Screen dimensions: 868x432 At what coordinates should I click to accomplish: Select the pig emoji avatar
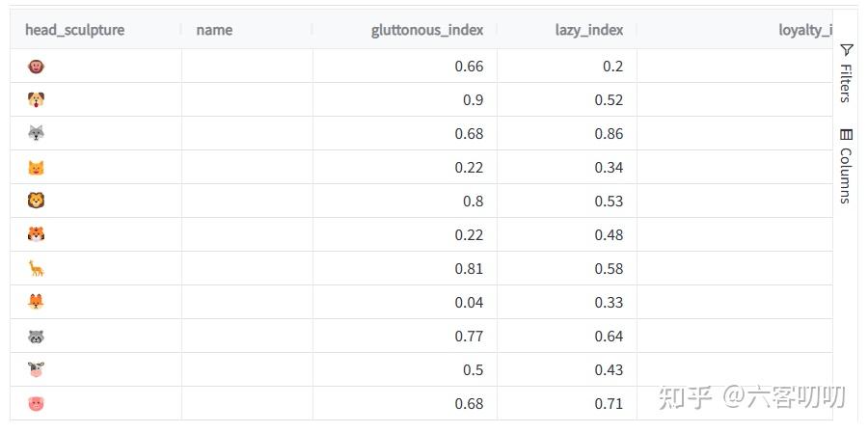pyautogui.click(x=36, y=404)
